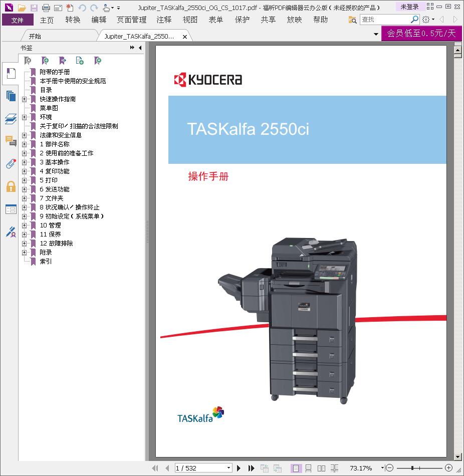Open the 文件 menu

18,20
